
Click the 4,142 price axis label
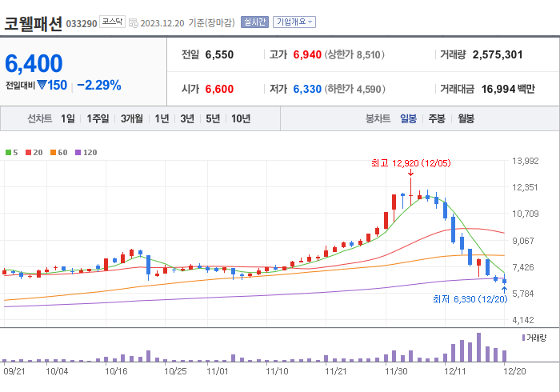coord(523,320)
